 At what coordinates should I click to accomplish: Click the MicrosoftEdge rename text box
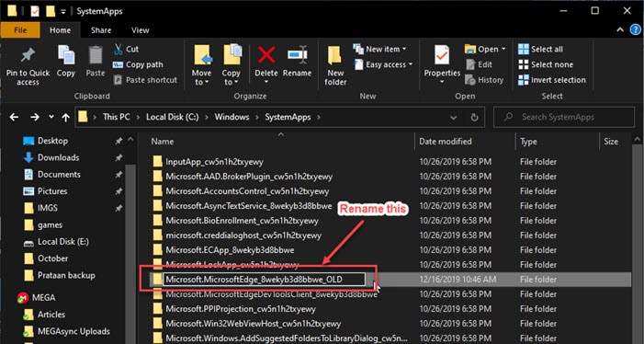point(264,280)
